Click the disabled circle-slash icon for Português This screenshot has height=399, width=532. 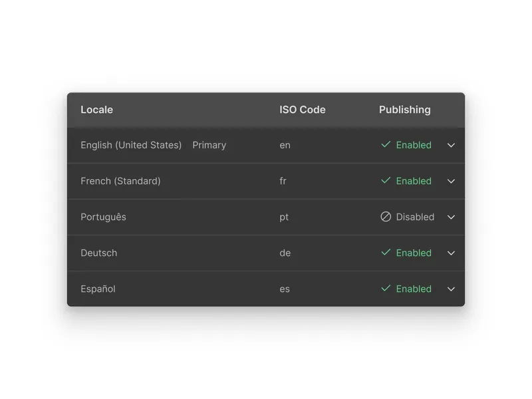pyautogui.click(x=386, y=217)
